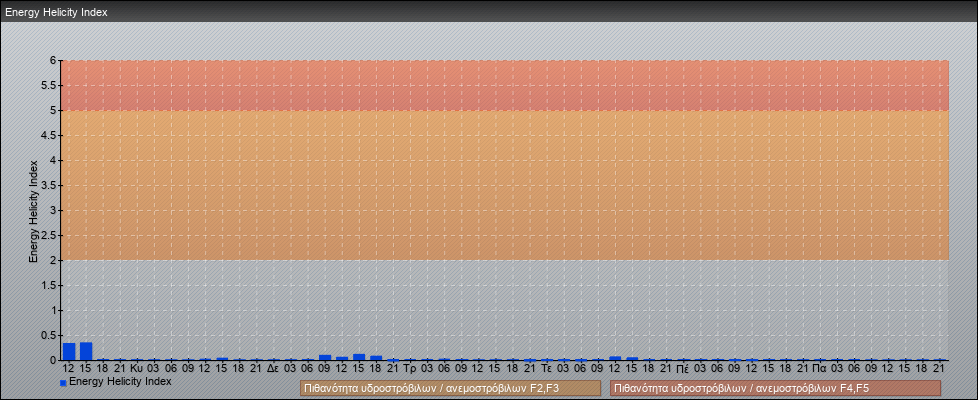This screenshot has height=400, width=978.
Task: Click the F2,F3 waterspout probability legend box
Action: pyautogui.click(x=450, y=388)
